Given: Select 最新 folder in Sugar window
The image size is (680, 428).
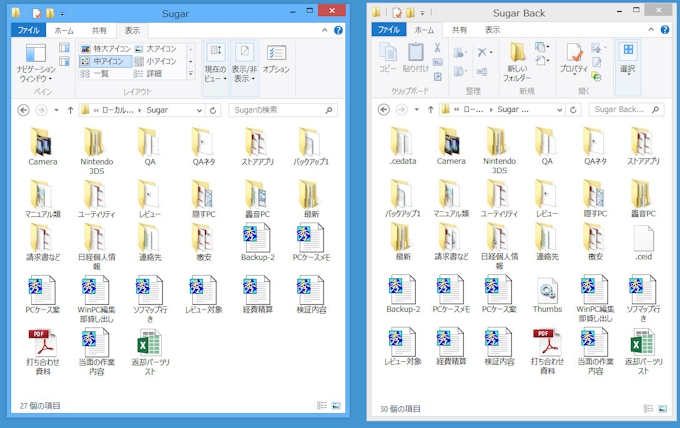Looking at the screenshot, I should [311, 199].
